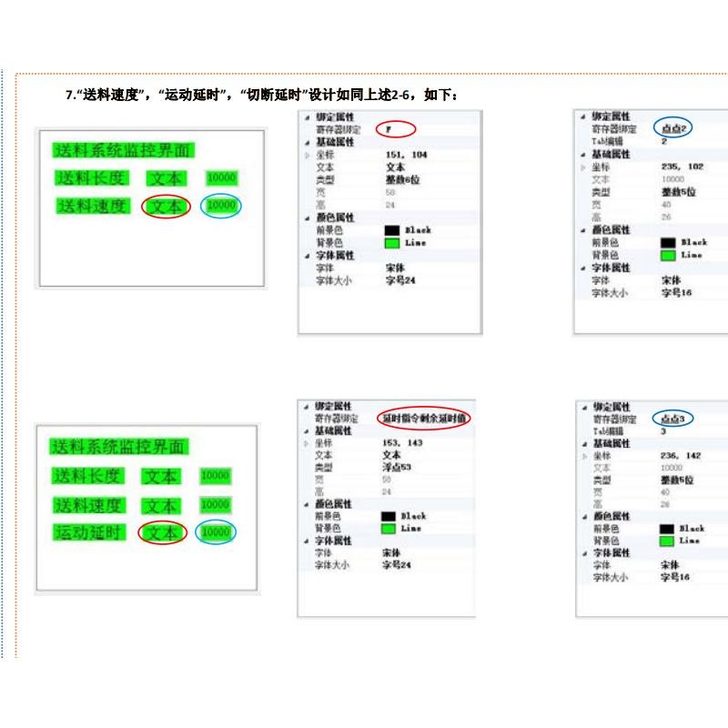Pick Black foreground swatch in 点点3 panel
This screenshot has height=728, width=728.
(665, 529)
